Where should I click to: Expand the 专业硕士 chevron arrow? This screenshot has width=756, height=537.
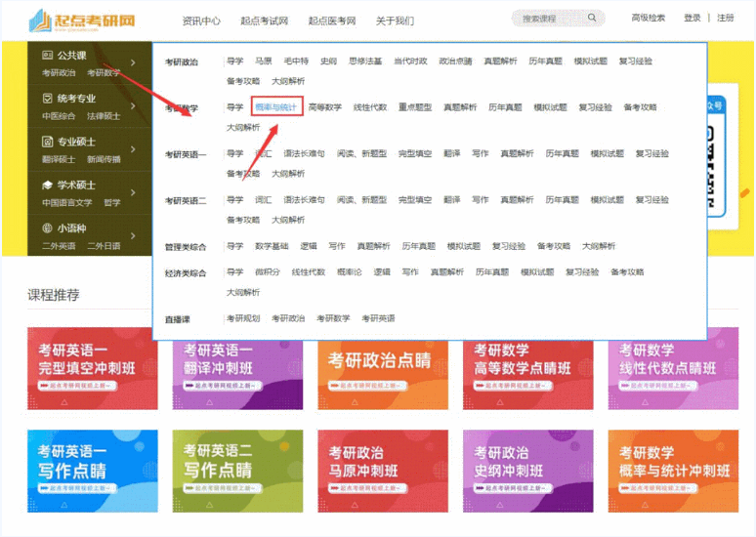click(x=133, y=149)
